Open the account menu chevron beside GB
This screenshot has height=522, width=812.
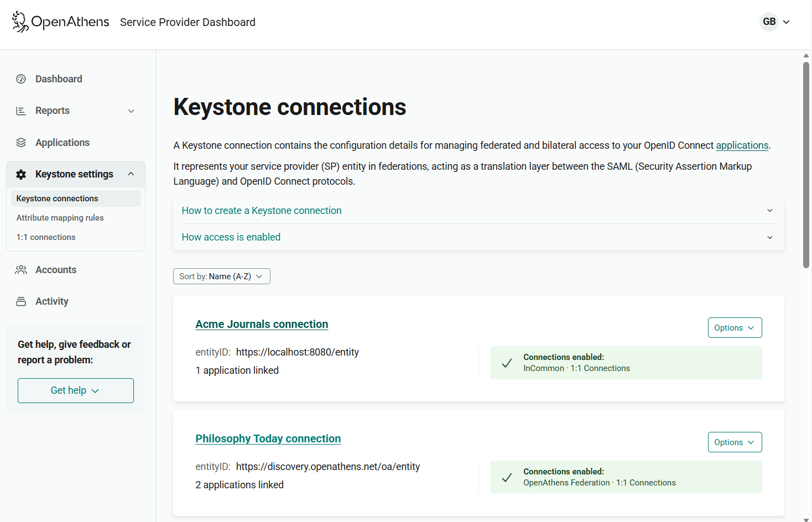[787, 22]
